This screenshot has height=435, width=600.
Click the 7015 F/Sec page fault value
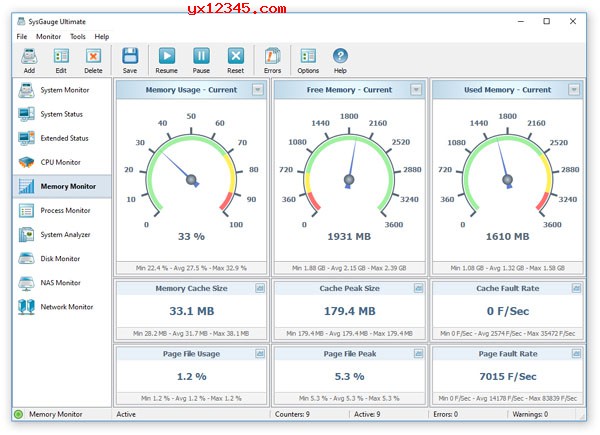(x=508, y=376)
